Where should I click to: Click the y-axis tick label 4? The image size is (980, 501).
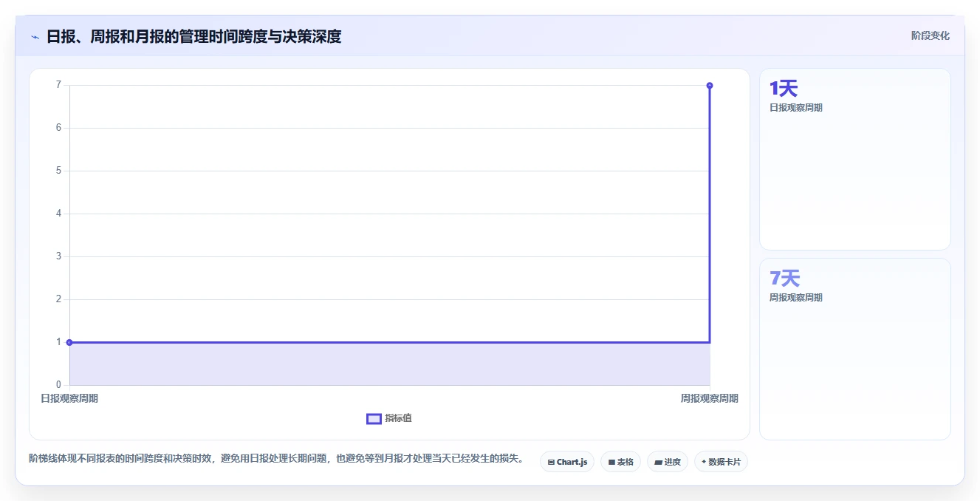(58, 214)
